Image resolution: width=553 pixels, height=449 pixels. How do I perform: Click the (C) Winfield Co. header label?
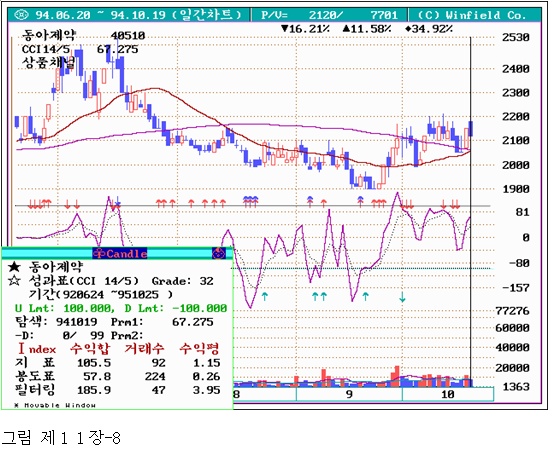click(472, 15)
